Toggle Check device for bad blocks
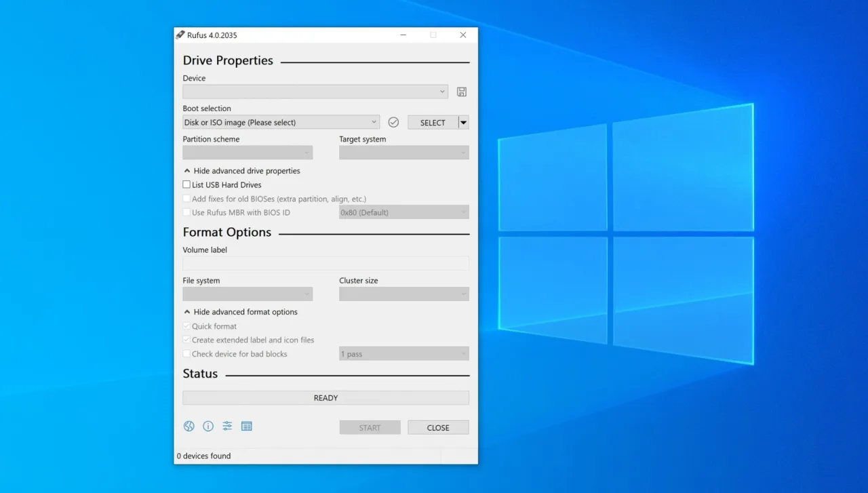The height and width of the screenshot is (493, 868). point(186,353)
